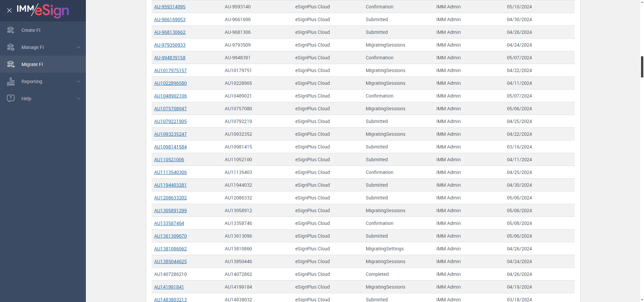Click the 03/16/2024 date cell
Image resolution: width=644 pixels, height=302 pixels.
click(519, 147)
